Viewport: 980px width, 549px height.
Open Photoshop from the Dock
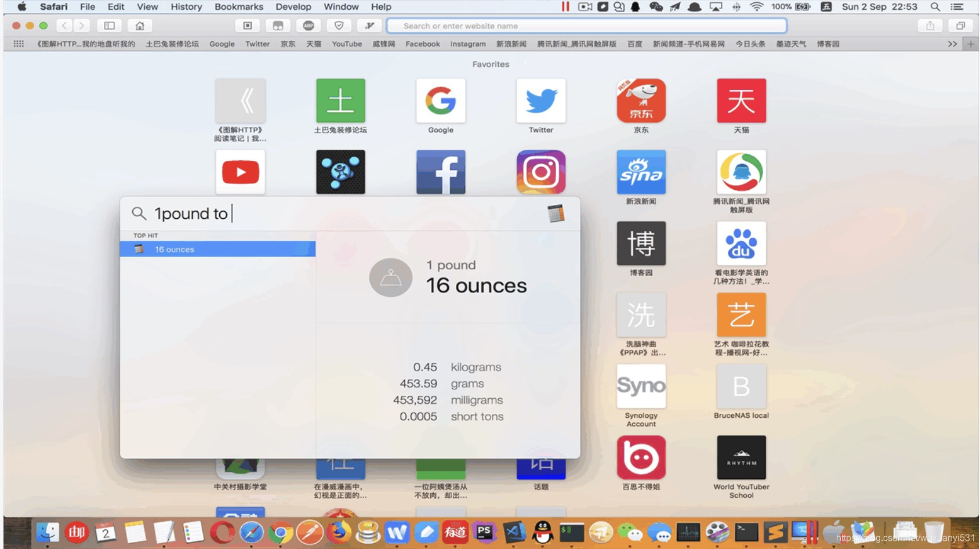[x=484, y=532]
